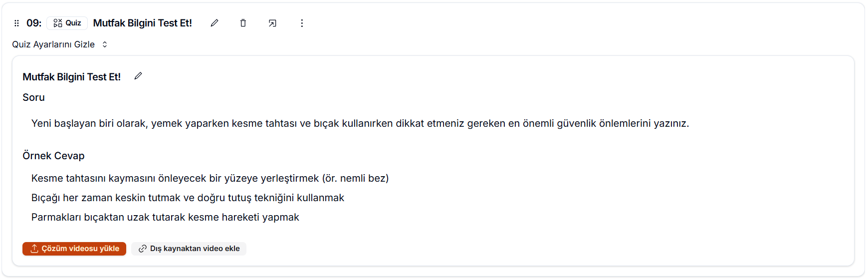Screen dimensions: 868x279
Task: Click the question text starting with Yeni başlayan
Action: [360, 123]
